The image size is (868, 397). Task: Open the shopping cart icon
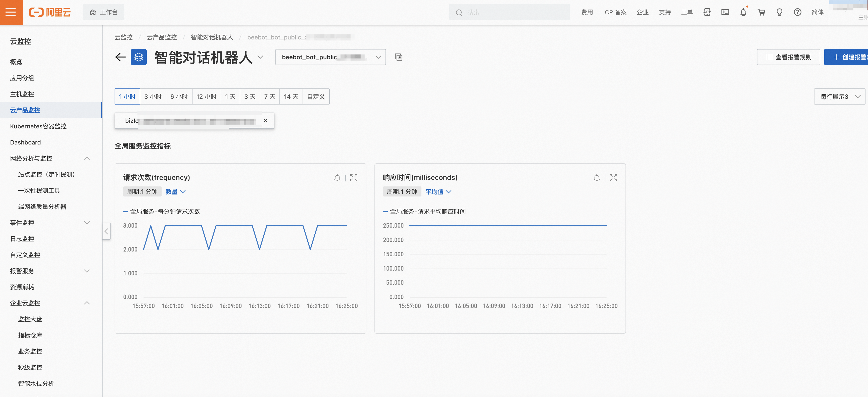point(761,12)
